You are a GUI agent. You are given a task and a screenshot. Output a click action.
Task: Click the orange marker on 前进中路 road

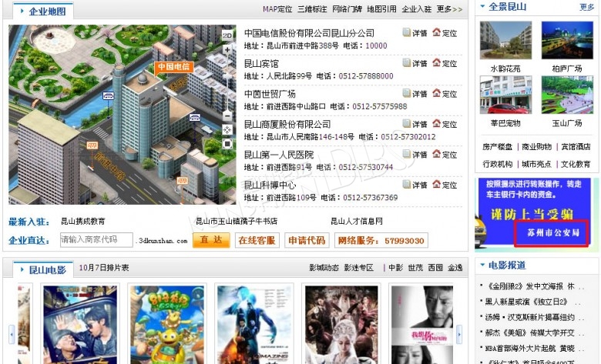(x=92, y=145)
